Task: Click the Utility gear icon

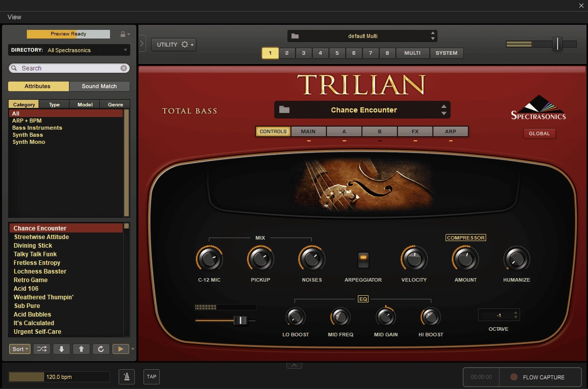Action: pyautogui.click(x=185, y=44)
